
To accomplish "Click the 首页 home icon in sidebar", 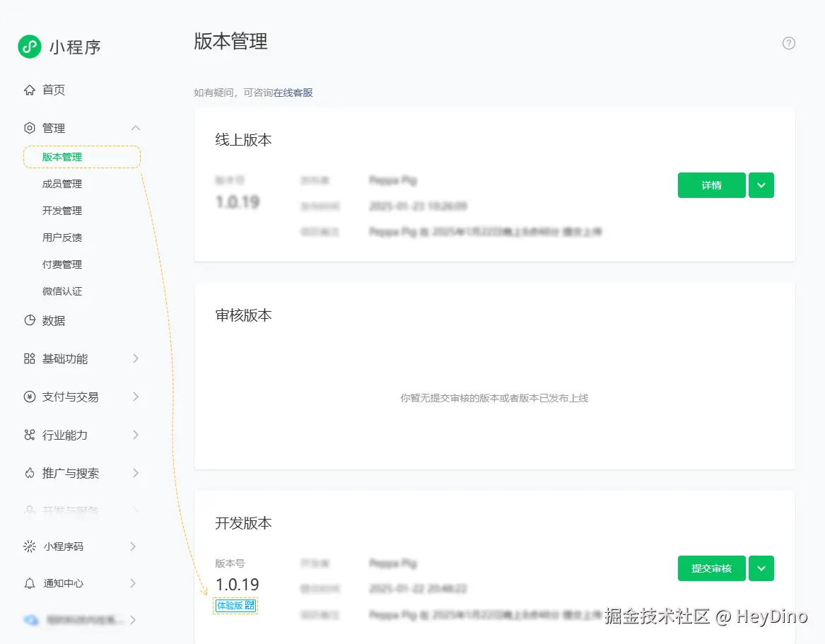I will point(28,90).
